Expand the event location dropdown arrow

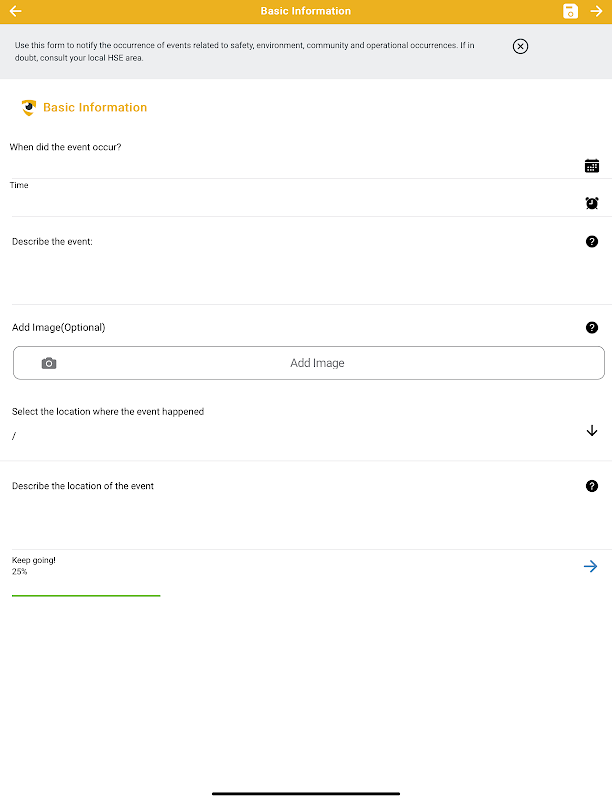click(592, 431)
